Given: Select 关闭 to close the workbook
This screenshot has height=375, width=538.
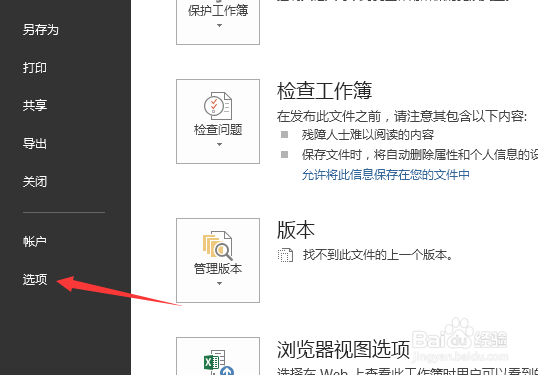Looking at the screenshot, I should tap(35, 181).
